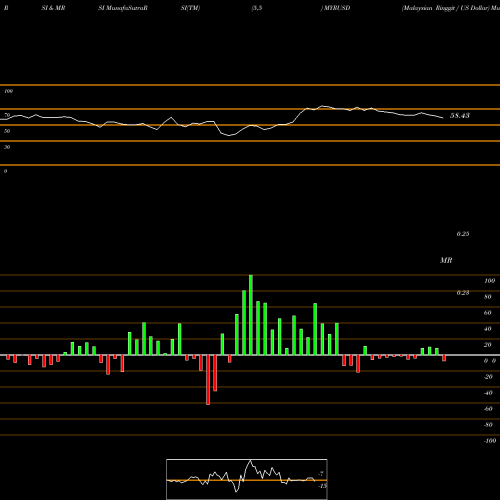Click the mini overview chart thumbnail

[x=247, y=479]
